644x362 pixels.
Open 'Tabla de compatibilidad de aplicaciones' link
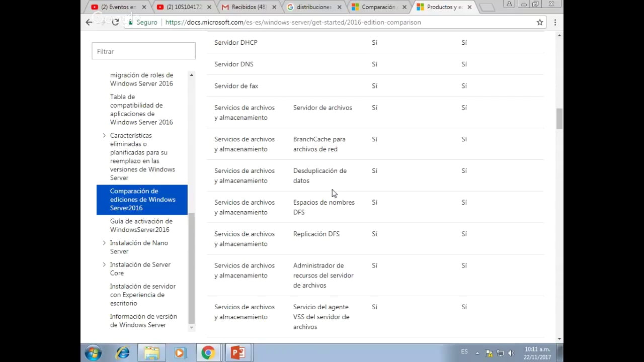pos(141,110)
